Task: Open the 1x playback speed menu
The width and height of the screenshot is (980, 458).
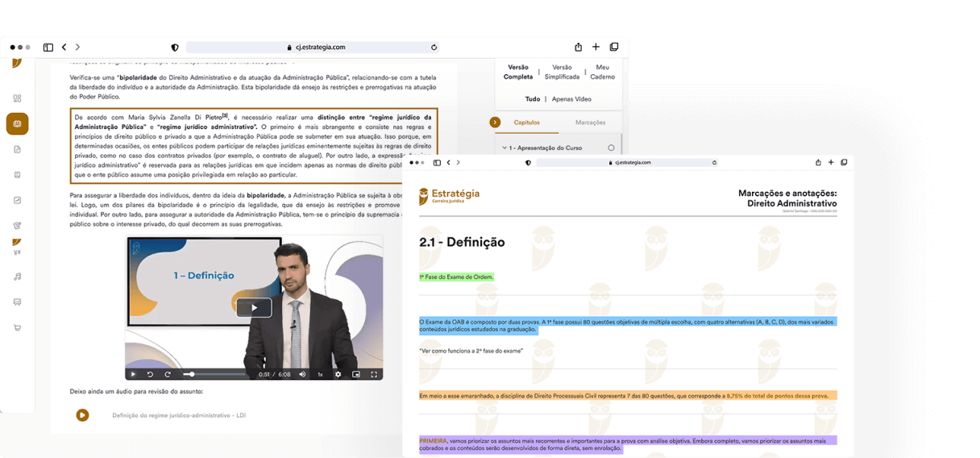Action: coord(320,374)
